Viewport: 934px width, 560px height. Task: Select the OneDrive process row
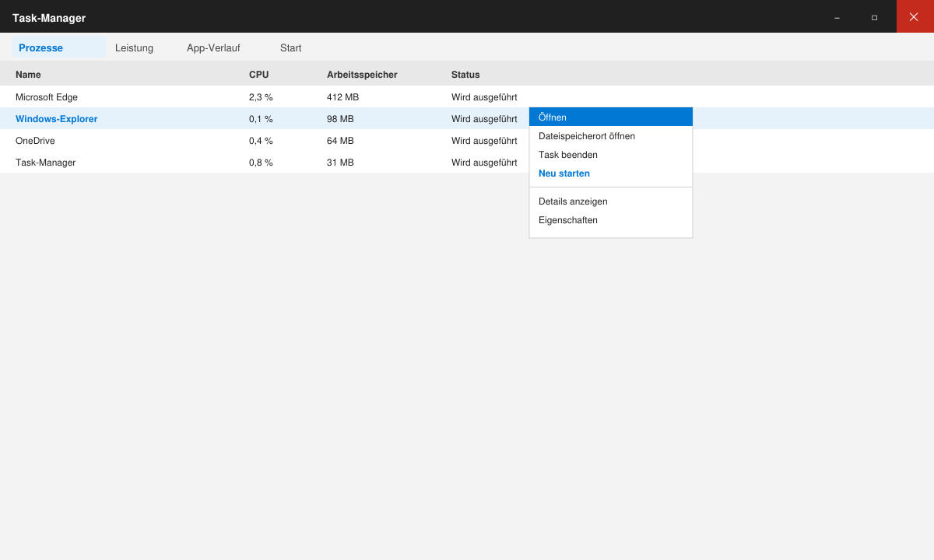(467, 141)
